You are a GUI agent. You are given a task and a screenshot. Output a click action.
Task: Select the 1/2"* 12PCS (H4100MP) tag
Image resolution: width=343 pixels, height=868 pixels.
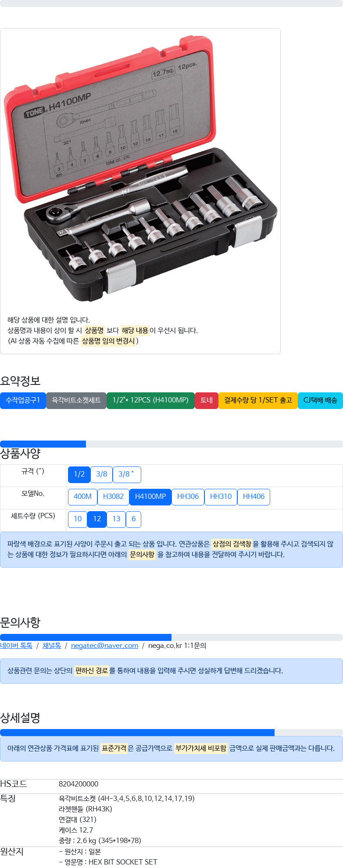click(x=150, y=400)
